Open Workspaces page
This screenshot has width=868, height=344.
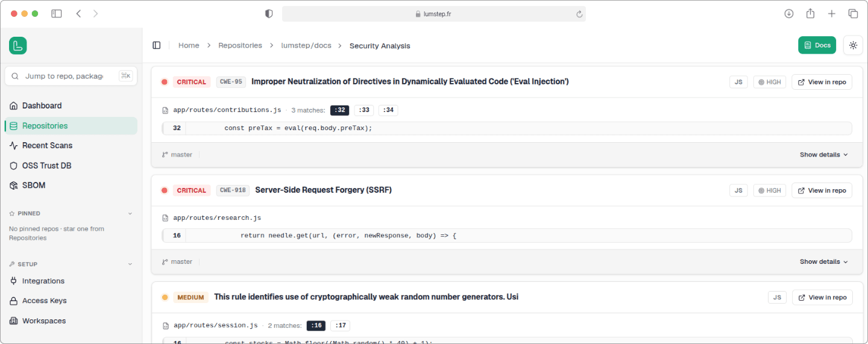71,321
